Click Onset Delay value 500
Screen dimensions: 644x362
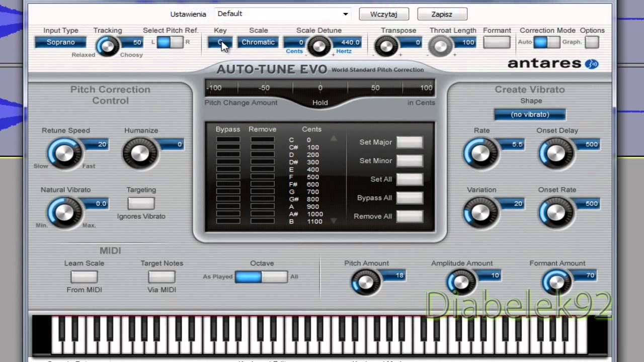(588, 144)
